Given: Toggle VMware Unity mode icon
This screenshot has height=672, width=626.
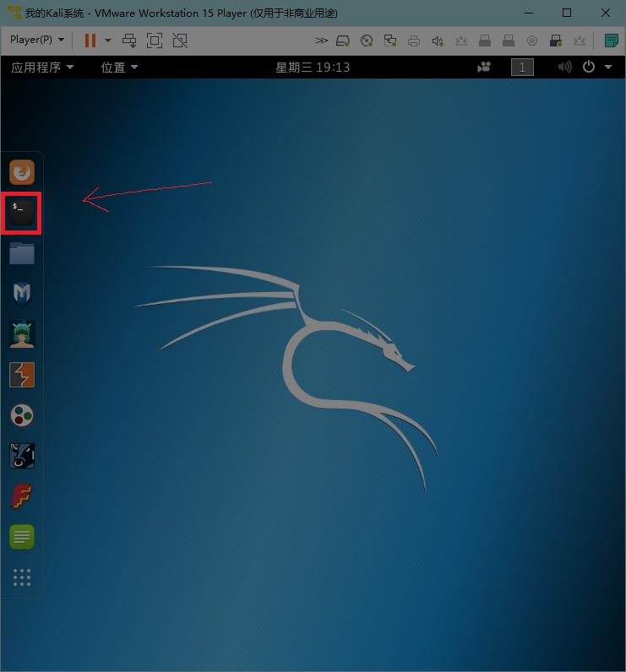Looking at the screenshot, I should tap(180, 41).
